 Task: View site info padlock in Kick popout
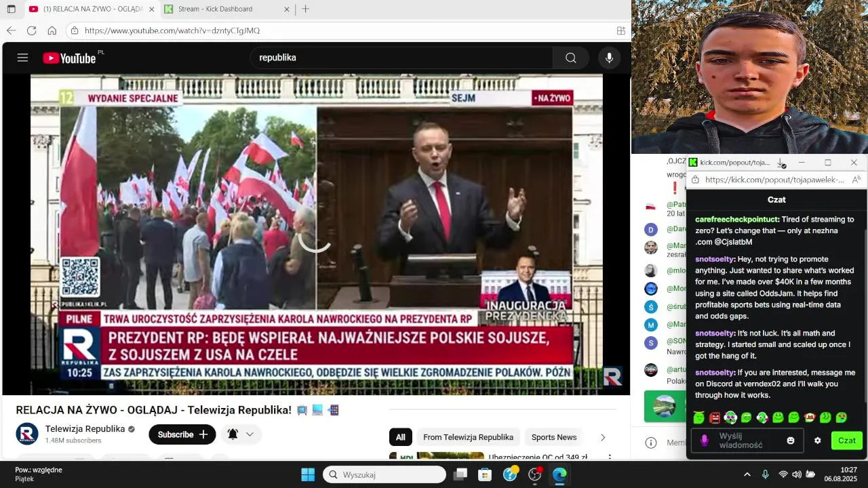tap(695, 180)
